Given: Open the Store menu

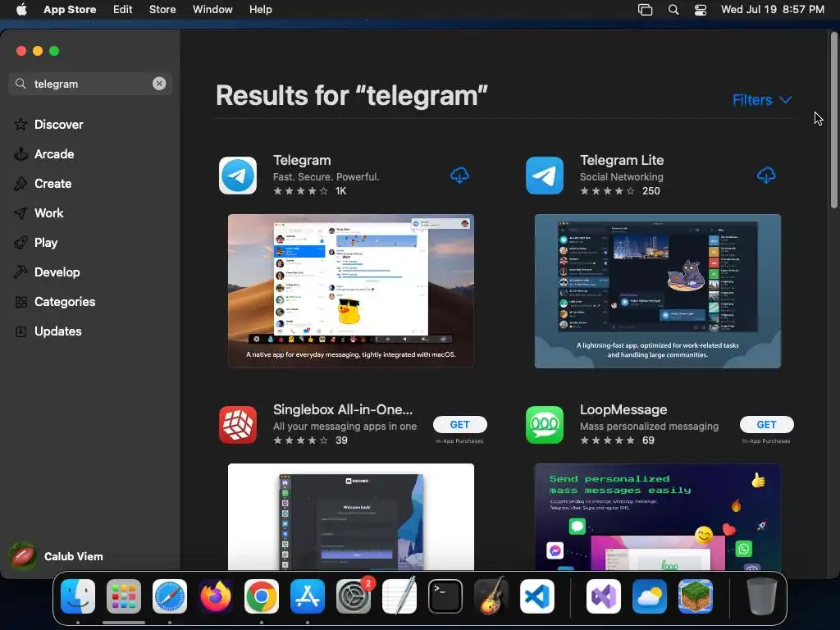Looking at the screenshot, I should [162, 9].
